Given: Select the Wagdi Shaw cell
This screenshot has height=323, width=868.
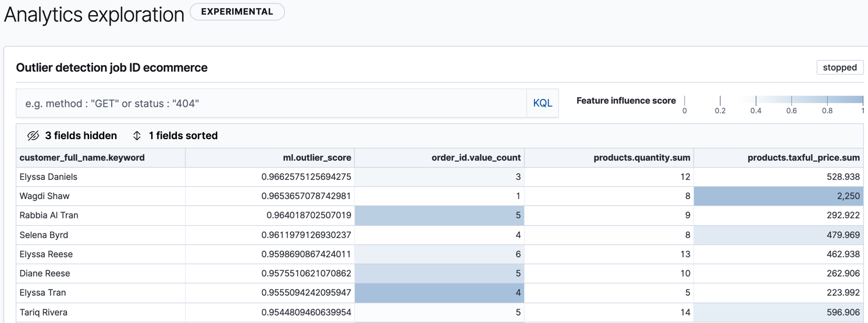Looking at the screenshot, I should (x=101, y=196).
